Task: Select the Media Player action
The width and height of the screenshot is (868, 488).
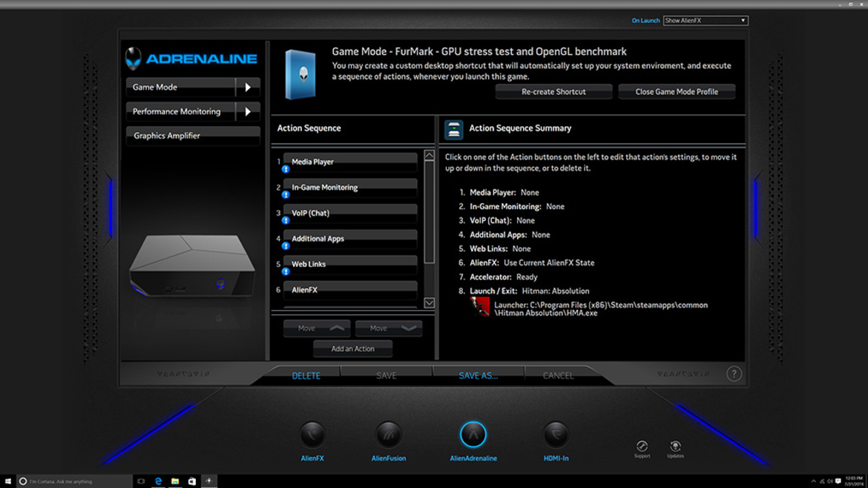Action: click(350, 162)
